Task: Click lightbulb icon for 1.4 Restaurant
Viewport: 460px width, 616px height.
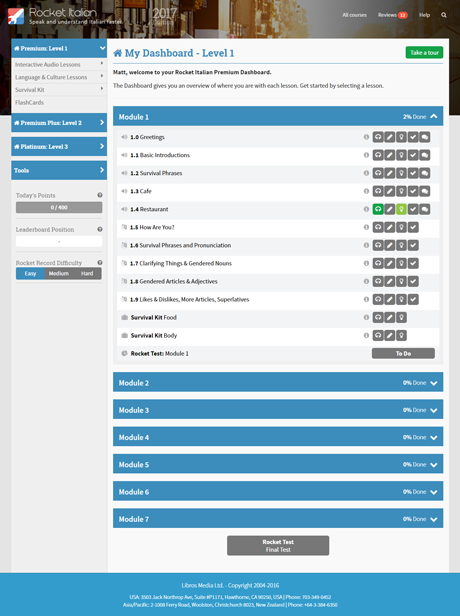Action: (x=401, y=209)
